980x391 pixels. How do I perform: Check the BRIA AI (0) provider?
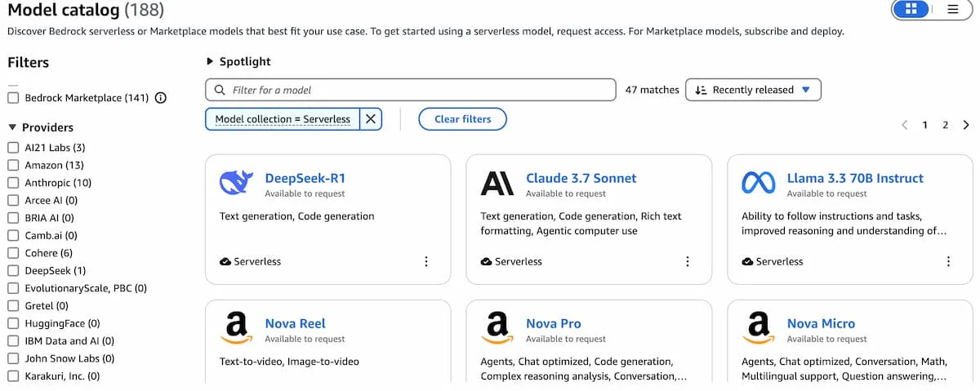(13, 218)
